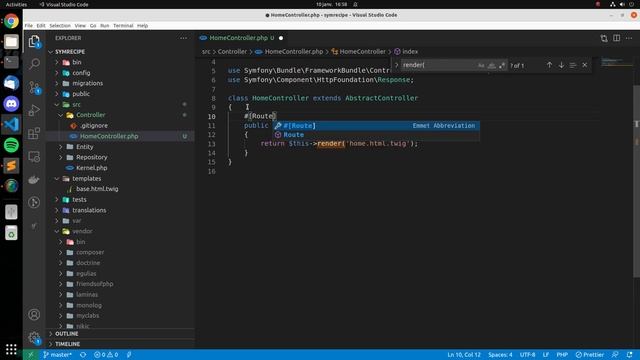Screen dimensions: 640x360
Task: Expand the Entity folder
Action: click(120, 147)
